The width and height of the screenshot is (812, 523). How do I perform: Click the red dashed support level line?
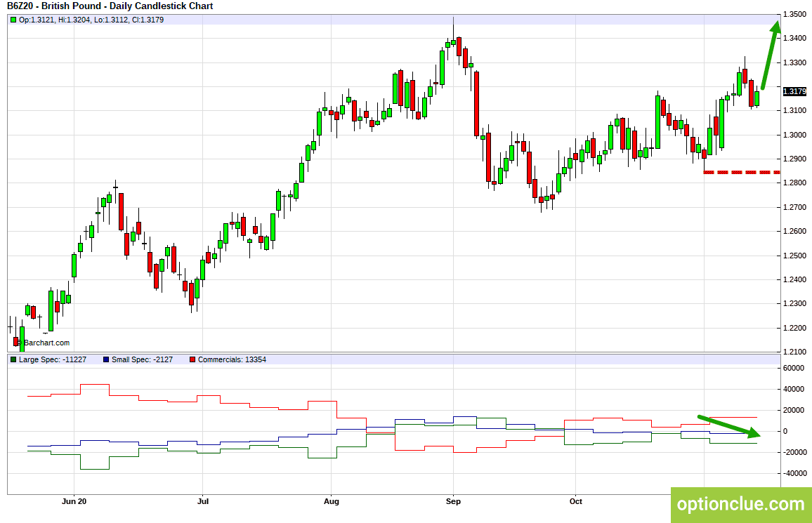click(x=742, y=172)
